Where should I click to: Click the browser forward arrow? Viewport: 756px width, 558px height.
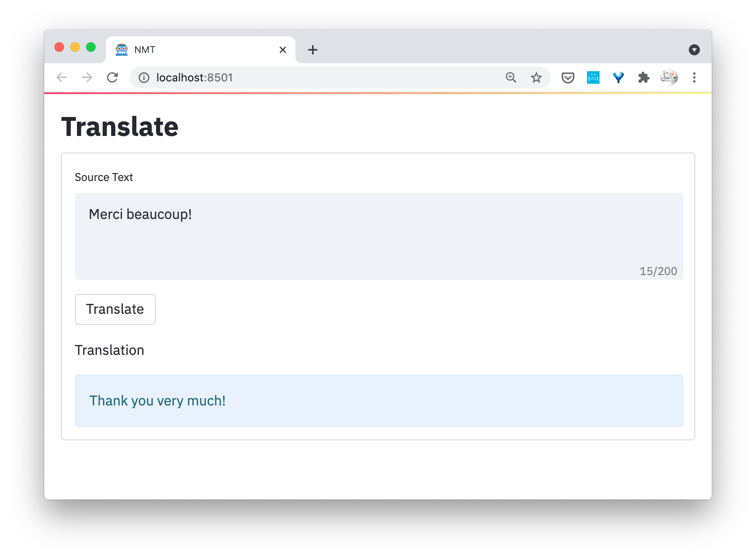tap(87, 77)
